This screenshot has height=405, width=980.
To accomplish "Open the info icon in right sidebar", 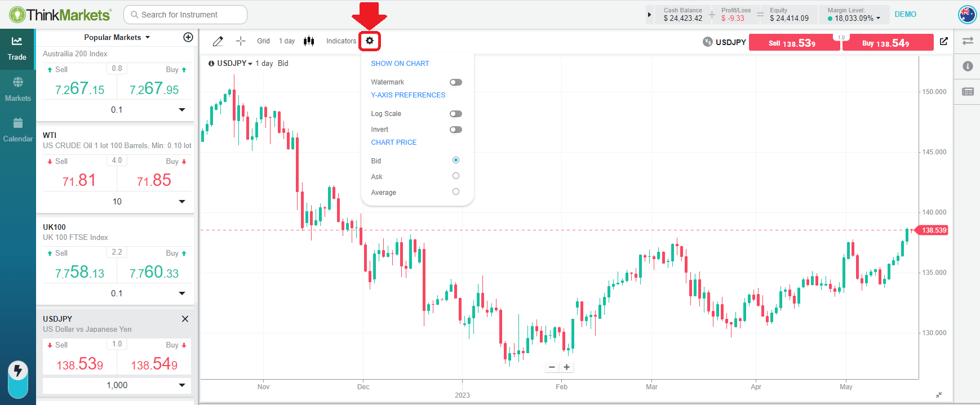I will point(968,66).
